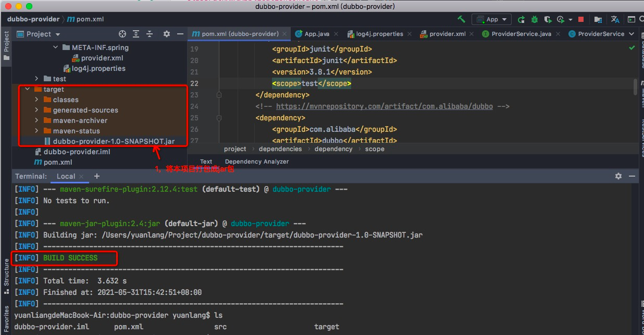Hide the Project tool window
644x335 pixels.
point(180,34)
